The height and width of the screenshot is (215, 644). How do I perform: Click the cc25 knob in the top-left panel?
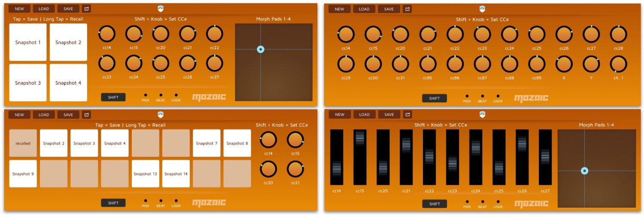(161, 63)
